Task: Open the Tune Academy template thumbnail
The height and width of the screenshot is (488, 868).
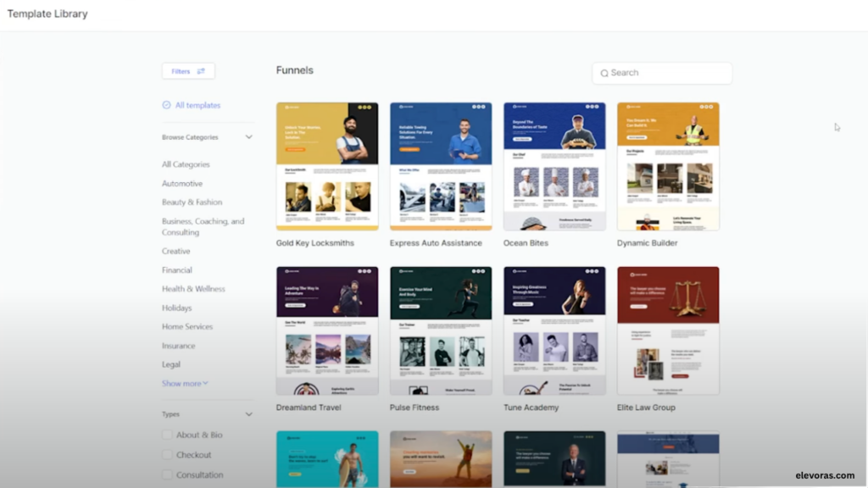Action: (x=554, y=331)
